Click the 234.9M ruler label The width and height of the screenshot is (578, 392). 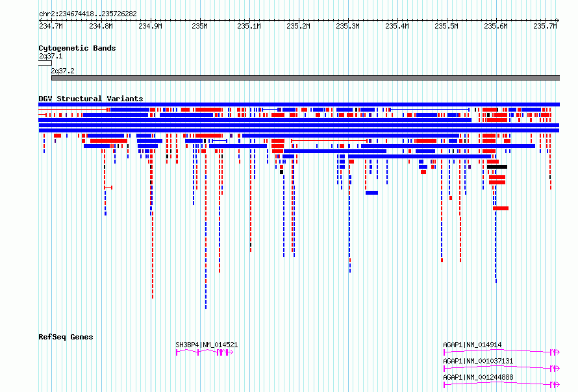tap(150, 26)
